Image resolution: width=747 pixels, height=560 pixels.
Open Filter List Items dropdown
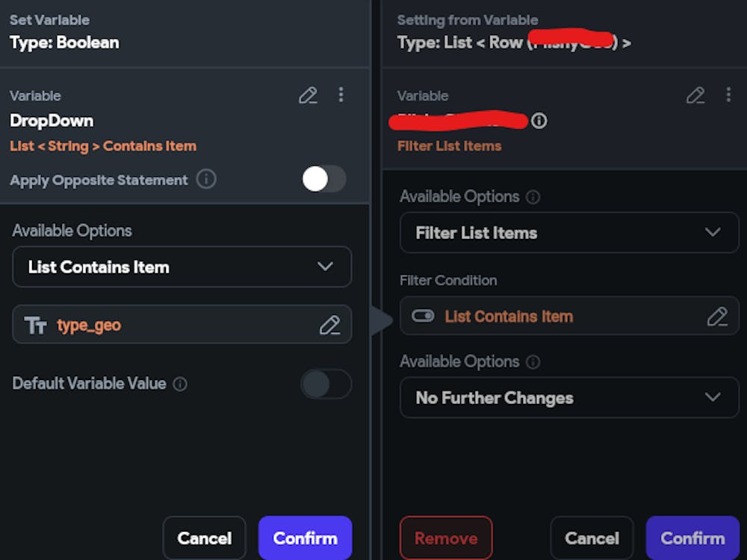pos(569,233)
